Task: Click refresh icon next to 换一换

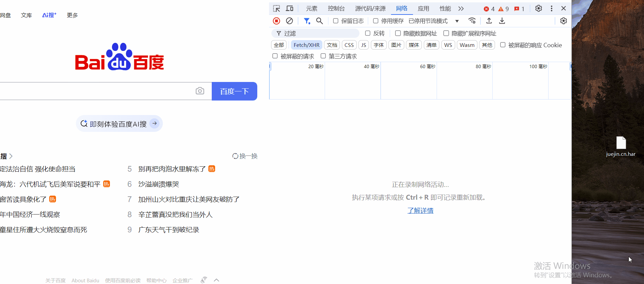Action: (235, 156)
